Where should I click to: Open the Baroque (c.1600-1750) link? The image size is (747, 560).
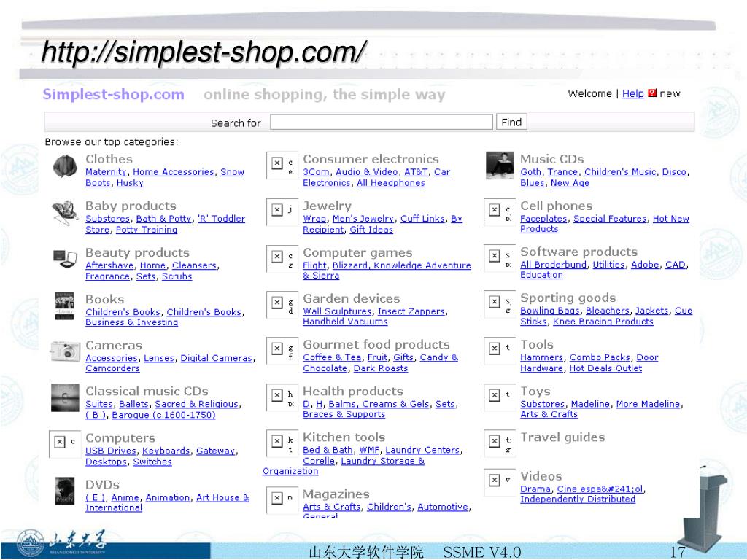point(163,415)
